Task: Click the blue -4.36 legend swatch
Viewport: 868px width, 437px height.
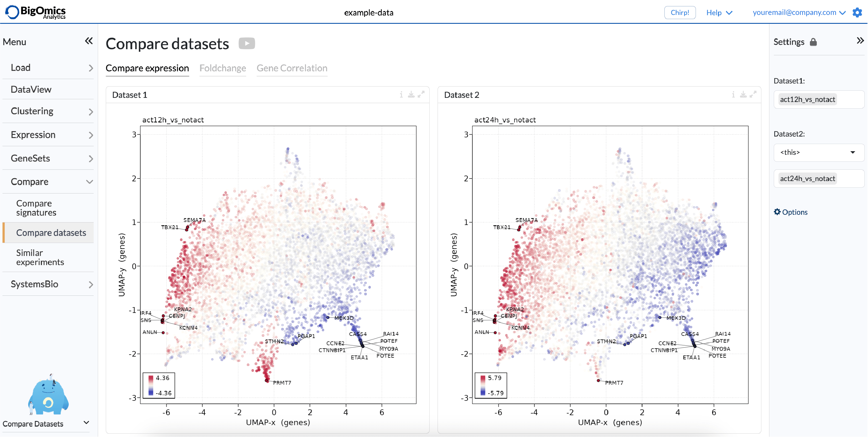Action: coord(151,393)
